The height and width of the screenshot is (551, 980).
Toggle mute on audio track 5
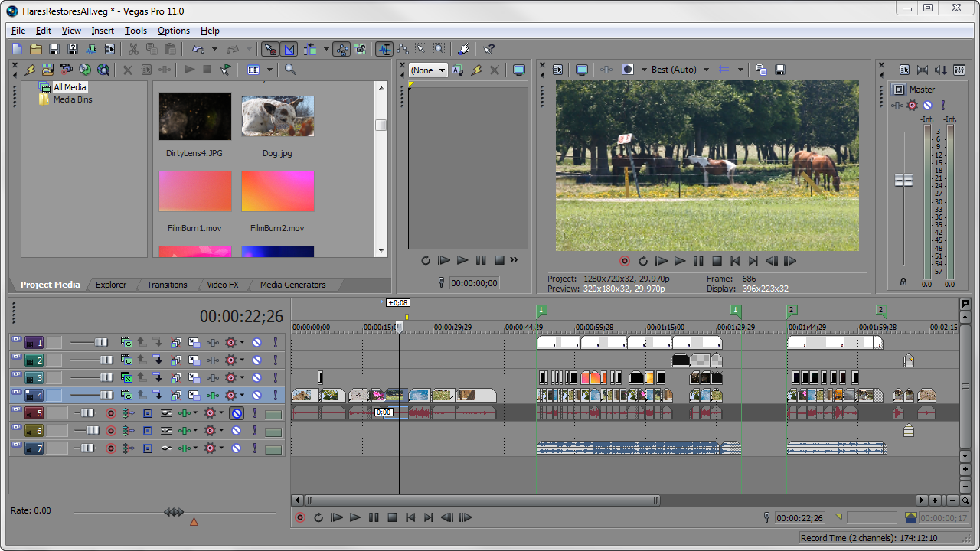(x=237, y=413)
